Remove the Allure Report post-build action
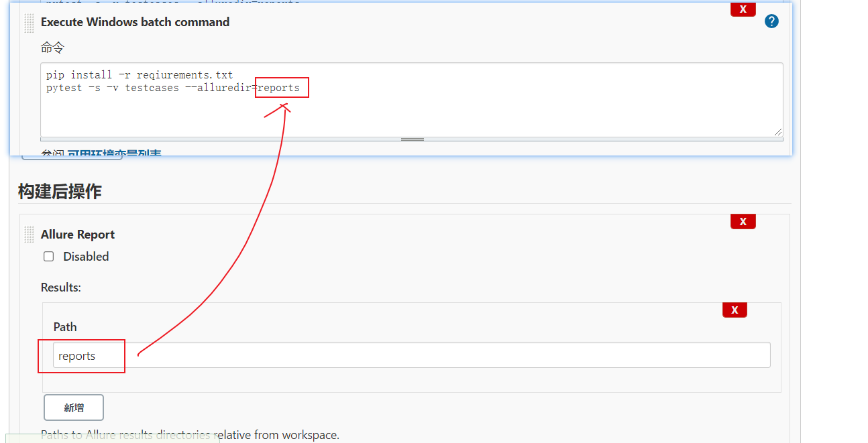868x443 pixels. pyautogui.click(x=743, y=221)
